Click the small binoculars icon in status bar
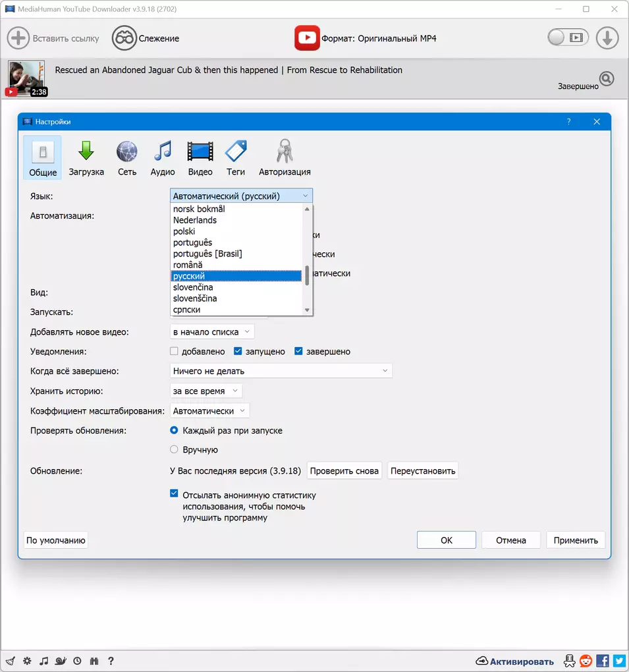This screenshot has width=629, height=672. point(94,661)
